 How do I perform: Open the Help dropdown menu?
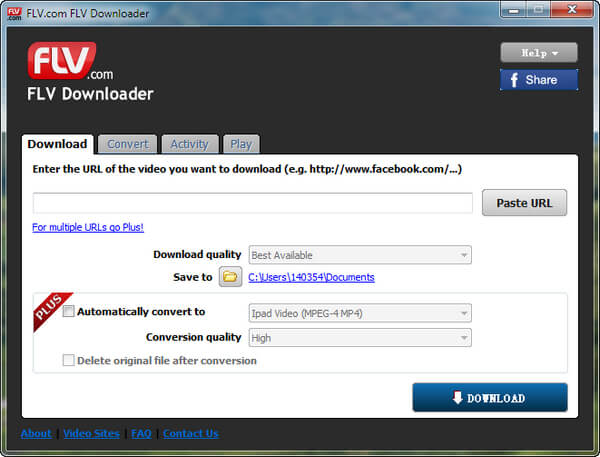(x=539, y=52)
